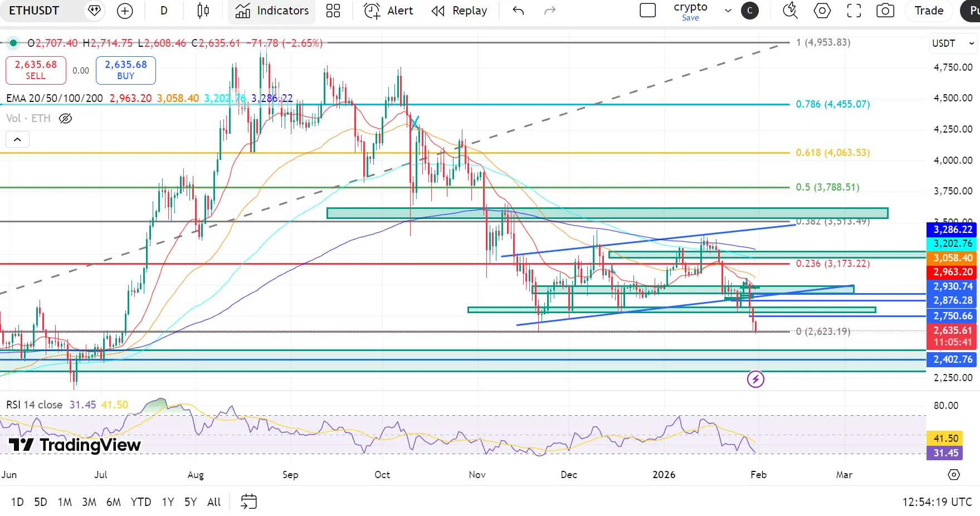This screenshot has height=516, width=980.
Task: Click the diamond icon beside ETHUSDT
Action: click(95, 11)
